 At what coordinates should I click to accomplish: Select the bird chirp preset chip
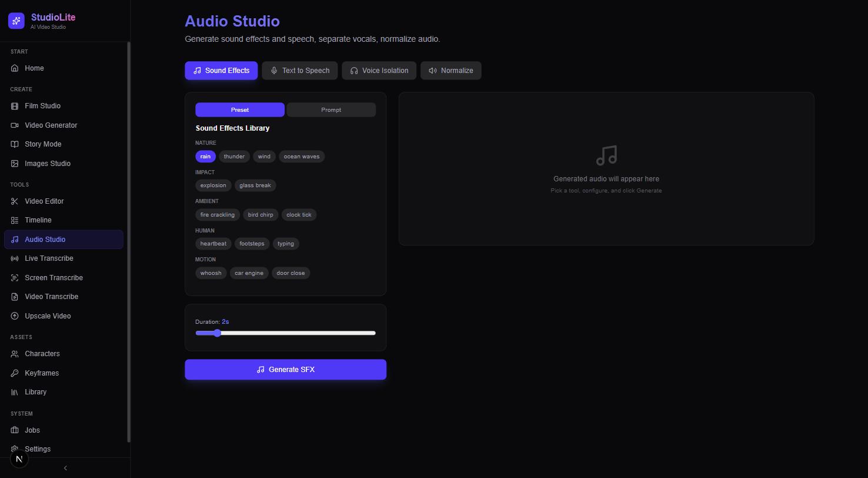point(261,215)
